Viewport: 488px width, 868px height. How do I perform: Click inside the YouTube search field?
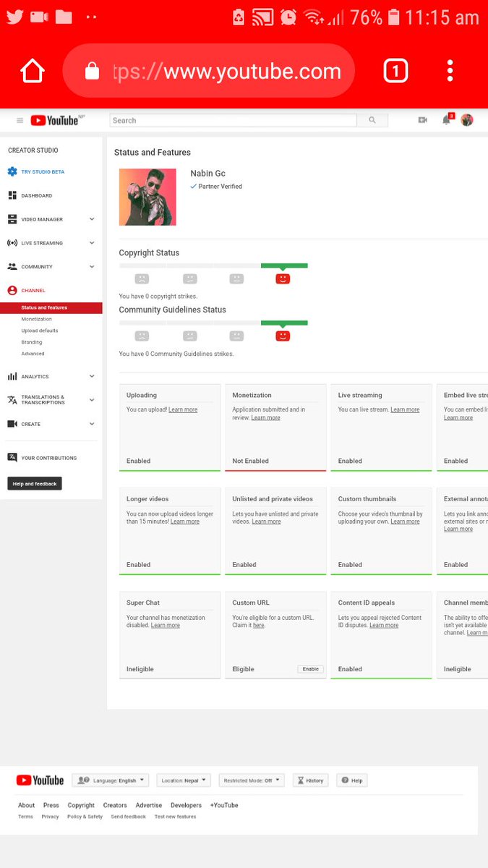tap(233, 121)
